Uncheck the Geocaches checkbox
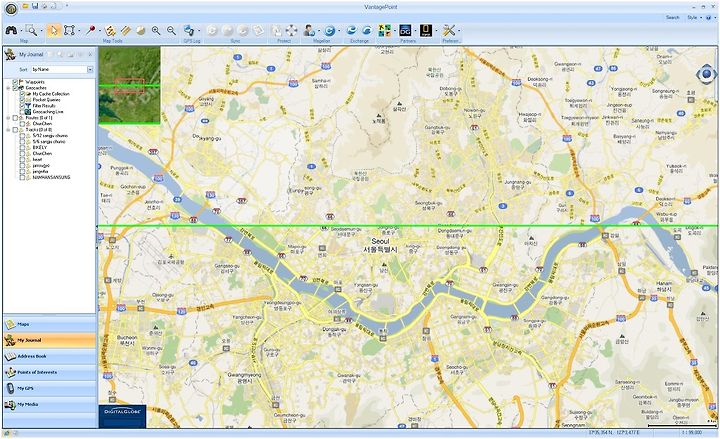 [15, 88]
